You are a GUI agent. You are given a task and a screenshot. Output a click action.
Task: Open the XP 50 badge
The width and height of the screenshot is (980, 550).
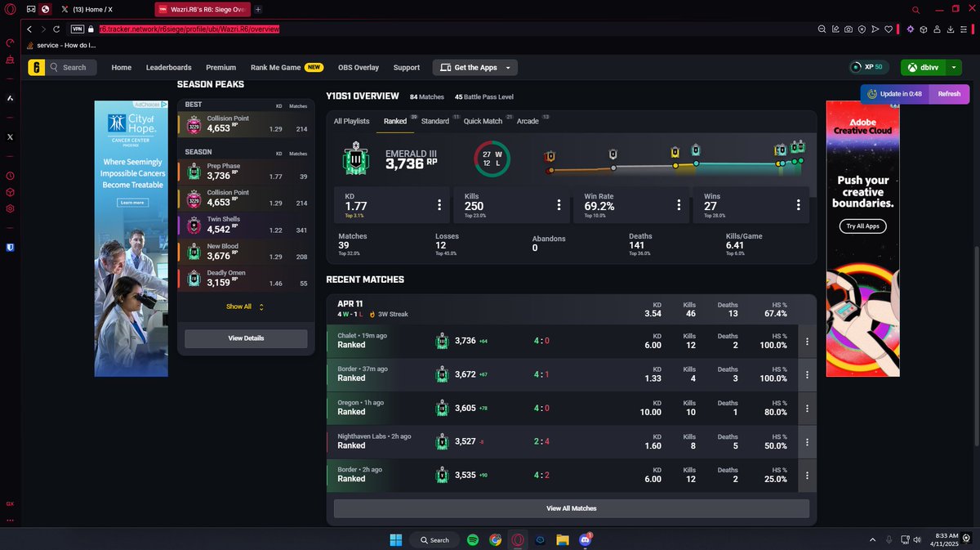point(867,68)
